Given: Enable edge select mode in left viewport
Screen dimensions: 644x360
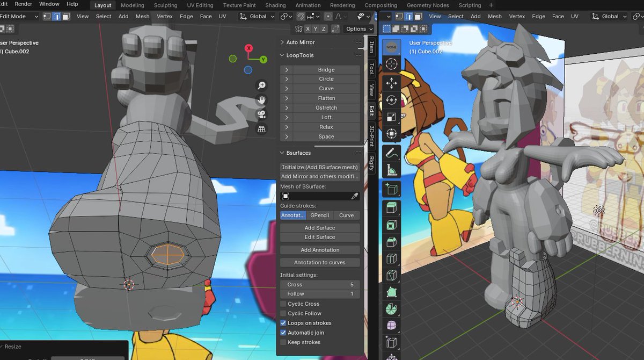Looking at the screenshot, I should click(x=56, y=17).
